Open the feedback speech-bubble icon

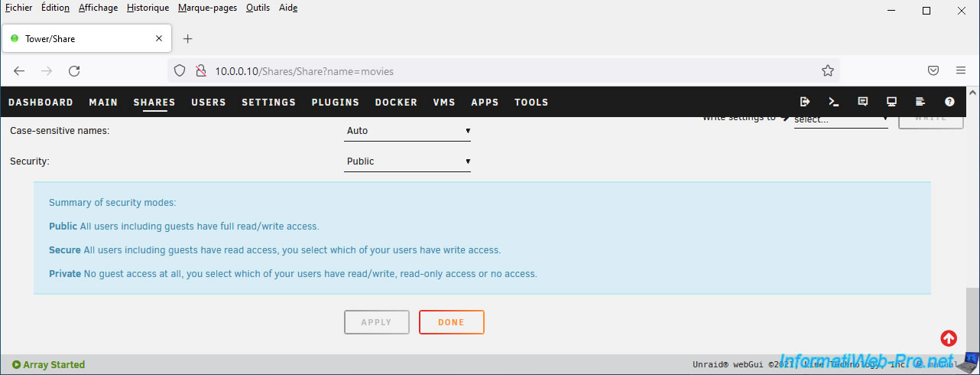tap(863, 102)
